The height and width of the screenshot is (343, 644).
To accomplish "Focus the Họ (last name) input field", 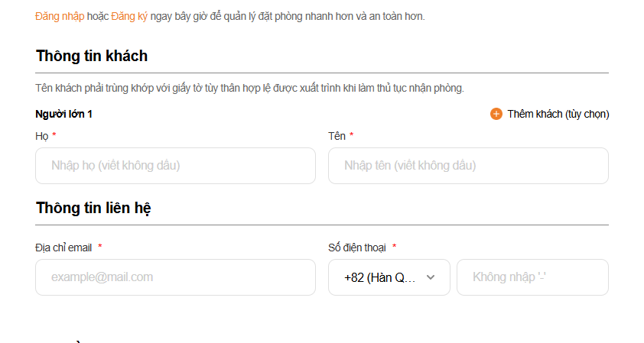I will tap(175, 166).
